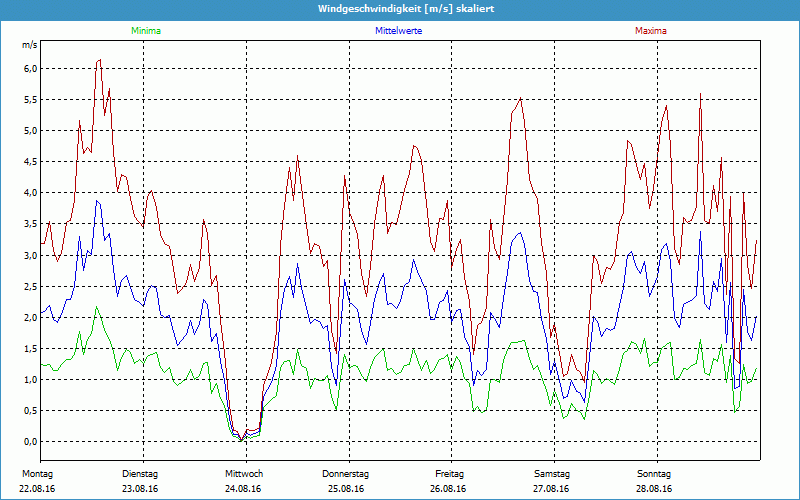
Task: Click the date 25.08.16
Action: click(x=346, y=489)
